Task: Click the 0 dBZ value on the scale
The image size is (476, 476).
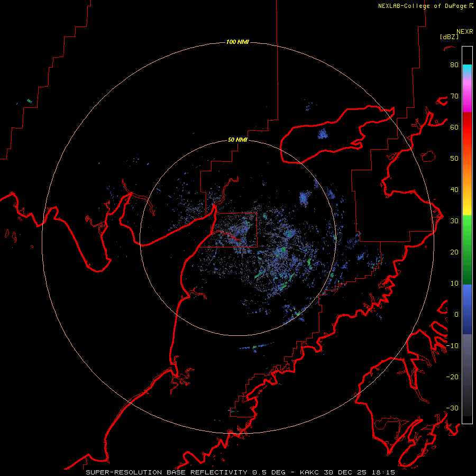Action: [456, 315]
